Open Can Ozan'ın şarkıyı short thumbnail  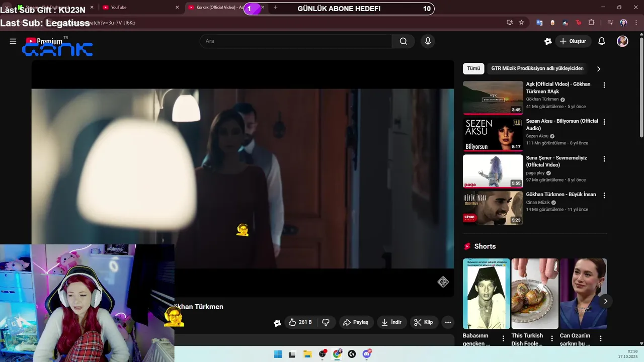coord(584,294)
